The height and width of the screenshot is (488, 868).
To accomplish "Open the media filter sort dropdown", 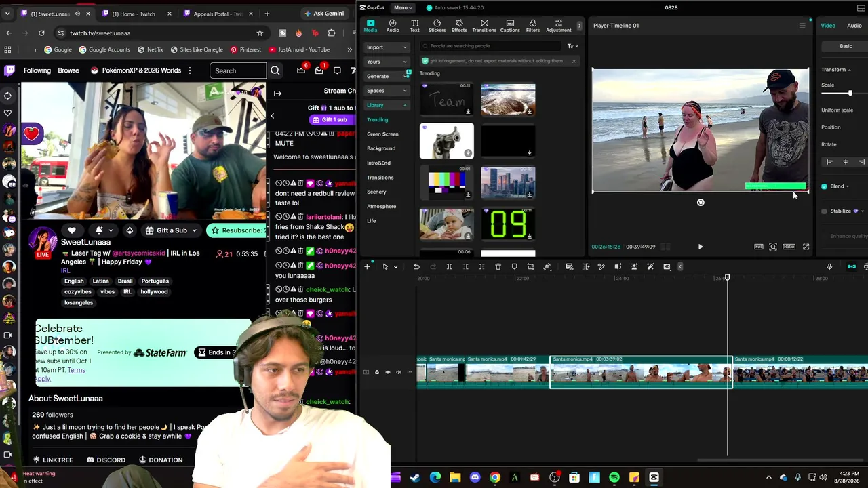I will pos(572,46).
